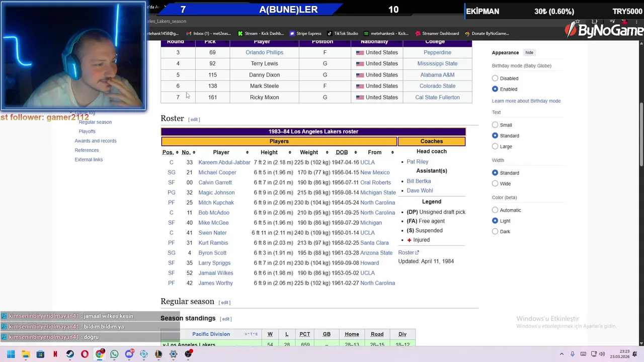Open Pat Riley head coach link
The width and height of the screenshot is (644, 362).
click(418, 162)
